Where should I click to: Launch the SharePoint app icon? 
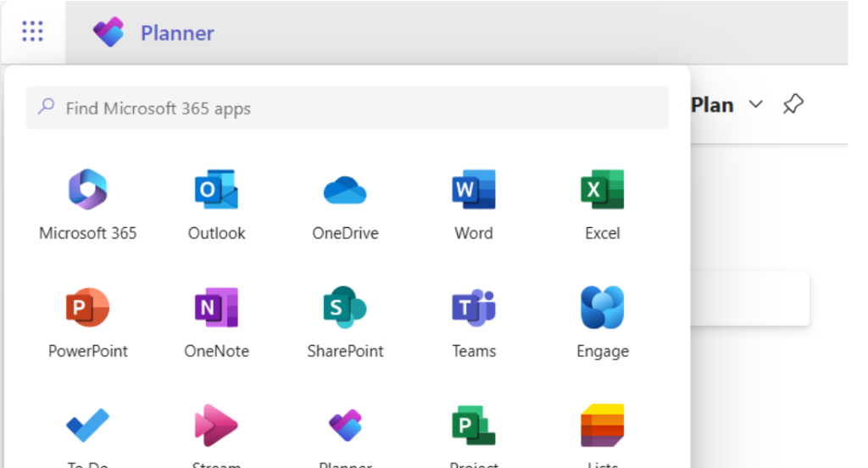tap(345, 308)
